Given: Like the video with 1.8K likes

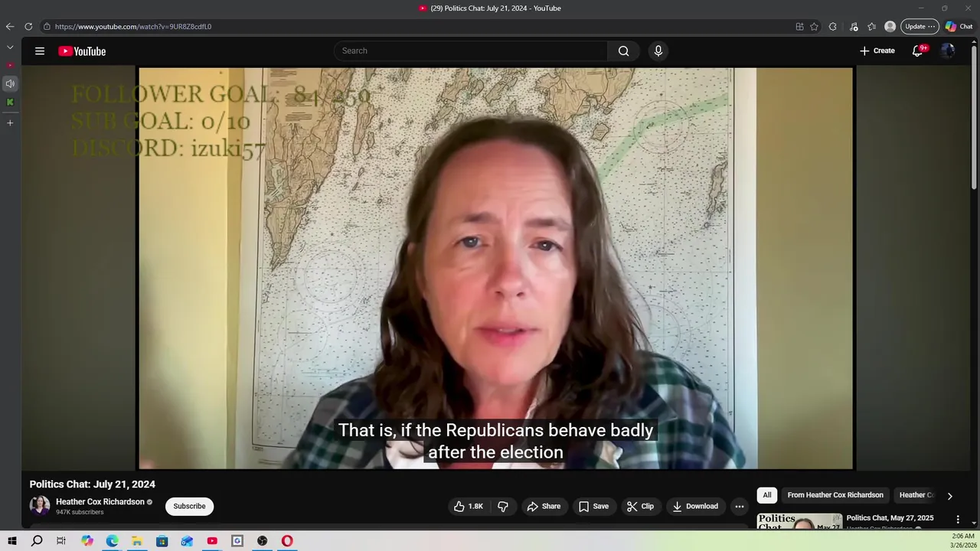Looking at the screenshot, I should pos(469,506).
